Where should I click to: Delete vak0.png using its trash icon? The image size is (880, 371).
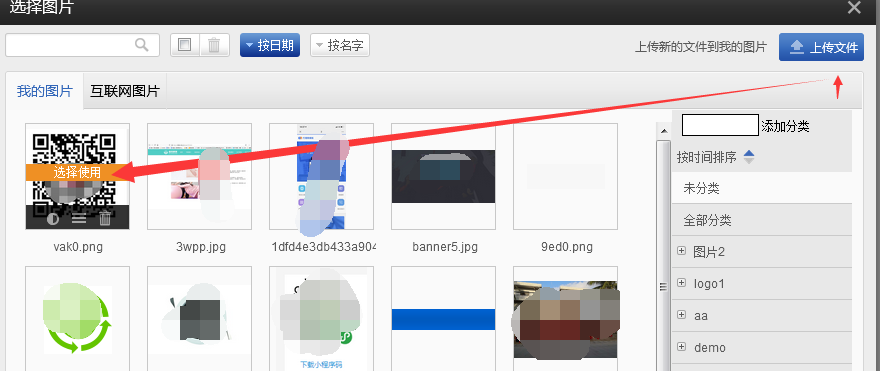pos(105,219)
